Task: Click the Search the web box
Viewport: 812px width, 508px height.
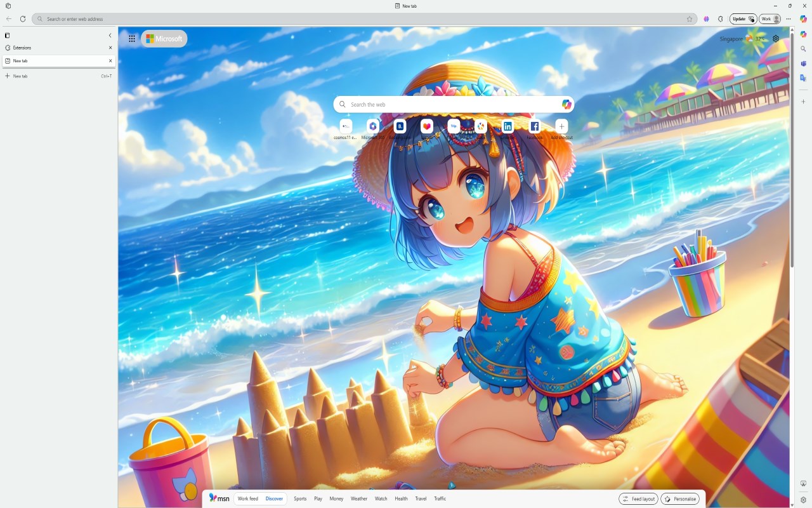Action: tap(454, 105)
